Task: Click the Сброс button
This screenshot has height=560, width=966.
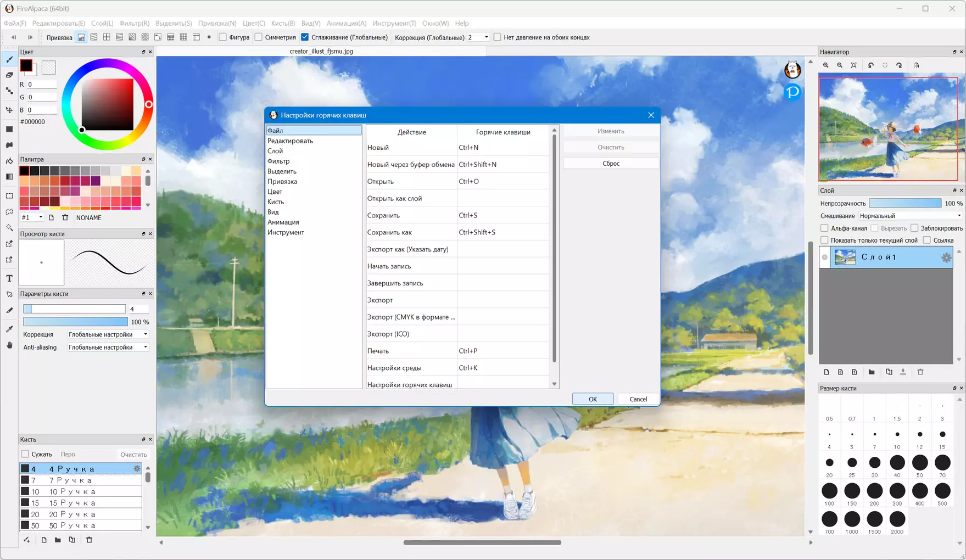Action: pyautogui.click(x=611, y=164)
